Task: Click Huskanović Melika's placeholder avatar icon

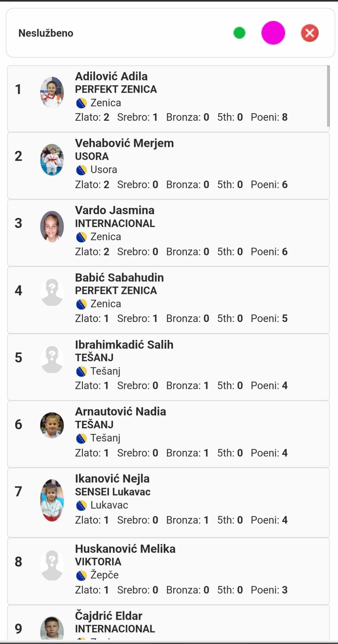Action: [52, 565]
